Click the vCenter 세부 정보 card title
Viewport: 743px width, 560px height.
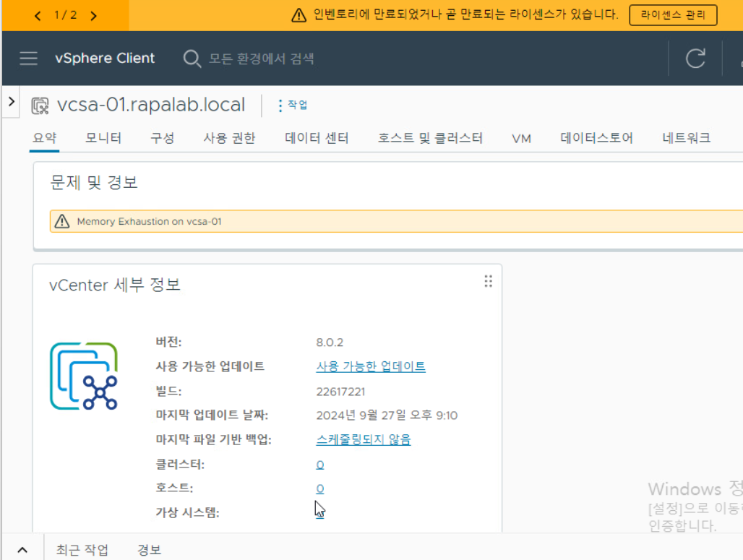click(115, 285)
